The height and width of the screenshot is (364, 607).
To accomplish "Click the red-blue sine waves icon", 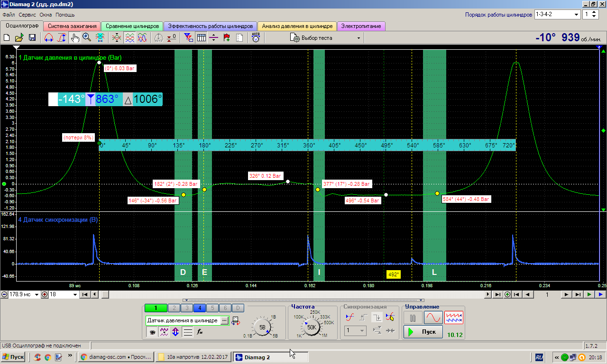I will [x=142, y=38].
